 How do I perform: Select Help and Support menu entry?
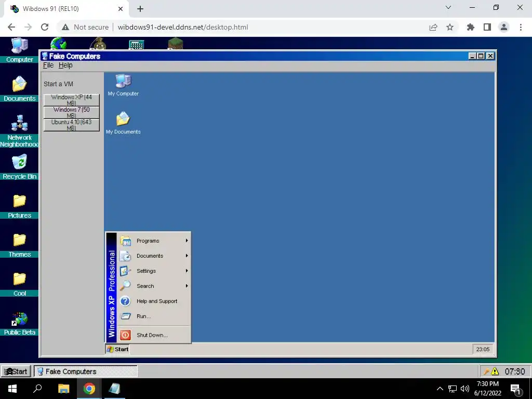(154, 301)
